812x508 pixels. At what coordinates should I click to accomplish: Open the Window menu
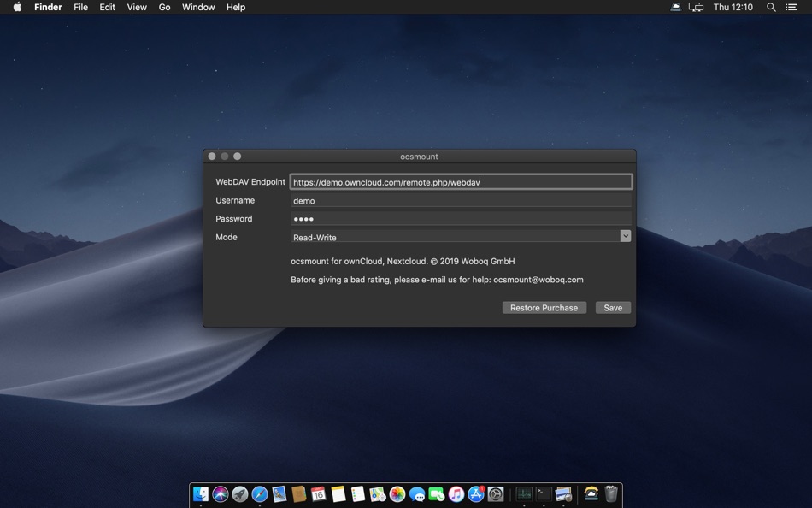click(x=198, y=7)
